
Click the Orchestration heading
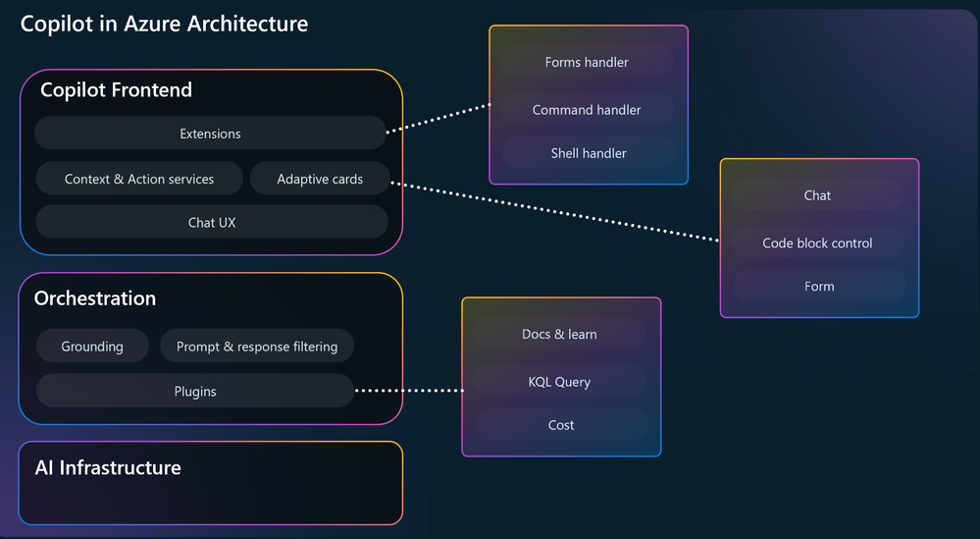(x=95, y=298)
